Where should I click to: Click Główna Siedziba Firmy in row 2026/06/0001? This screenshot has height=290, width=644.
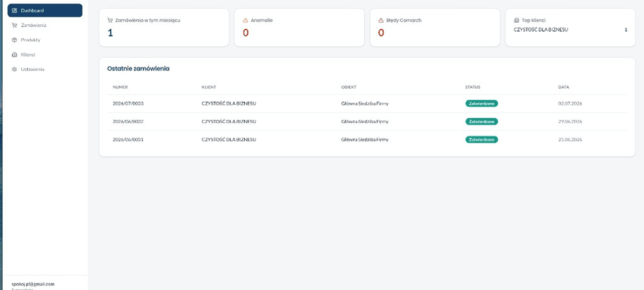pyautogui.click(x=365, y=140)
